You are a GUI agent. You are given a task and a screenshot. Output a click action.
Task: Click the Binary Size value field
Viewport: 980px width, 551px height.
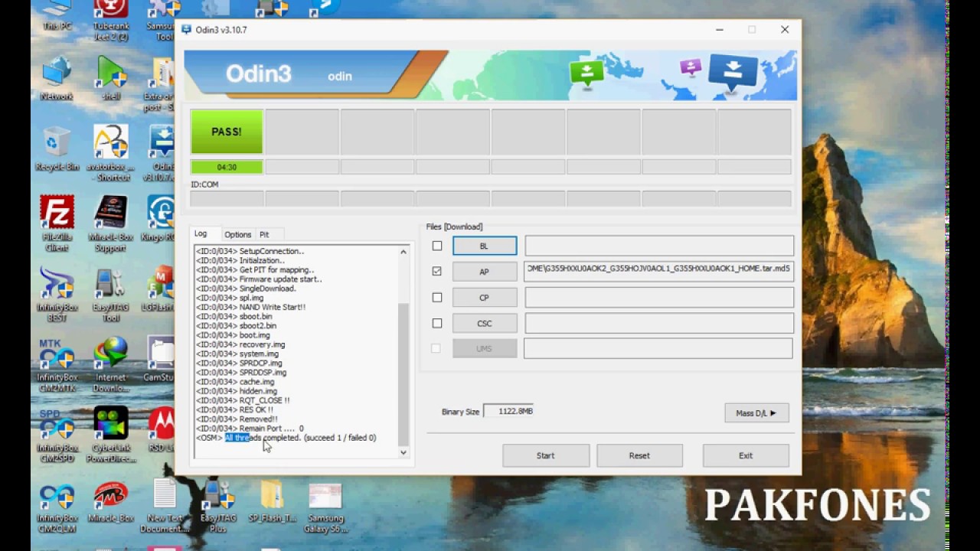[x=508, y=411]
